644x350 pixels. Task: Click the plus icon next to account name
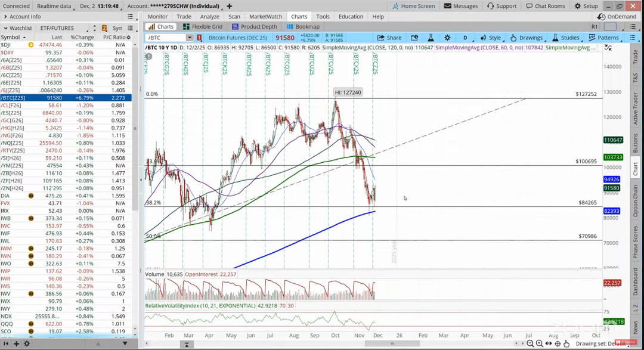point(229,6)
